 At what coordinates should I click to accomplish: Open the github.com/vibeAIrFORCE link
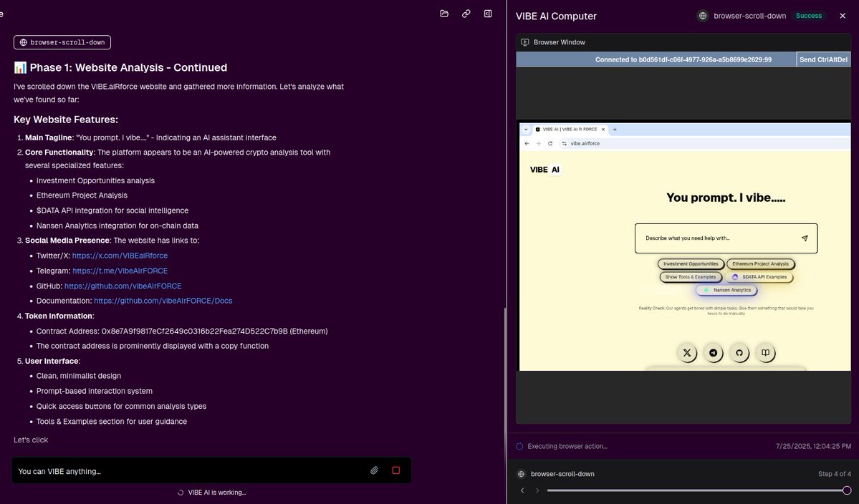(123, 286)
